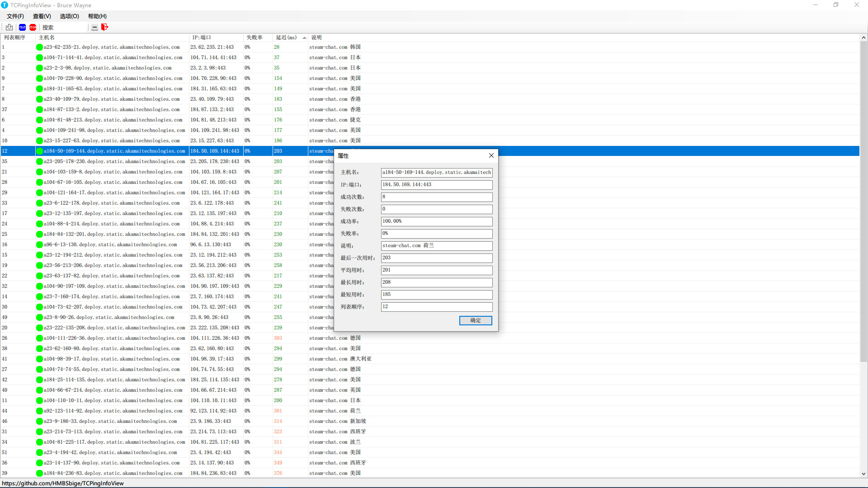Click the minus toolbar icon

pos(94,28)
